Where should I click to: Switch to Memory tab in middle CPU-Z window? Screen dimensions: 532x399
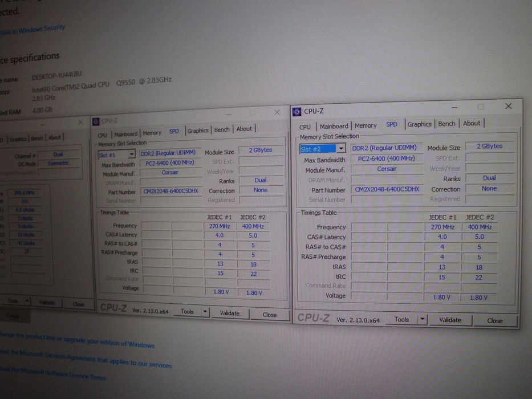152,133
